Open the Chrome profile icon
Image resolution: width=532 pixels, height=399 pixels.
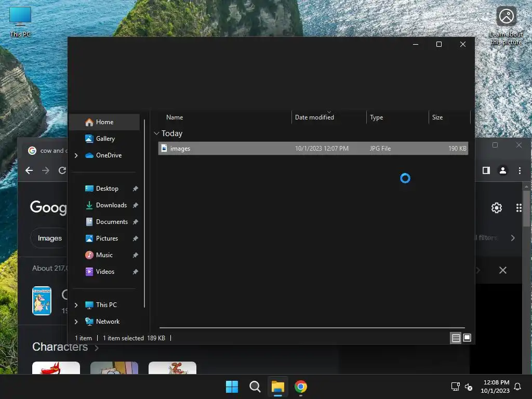pyautogui.click(x=503, y=170)
